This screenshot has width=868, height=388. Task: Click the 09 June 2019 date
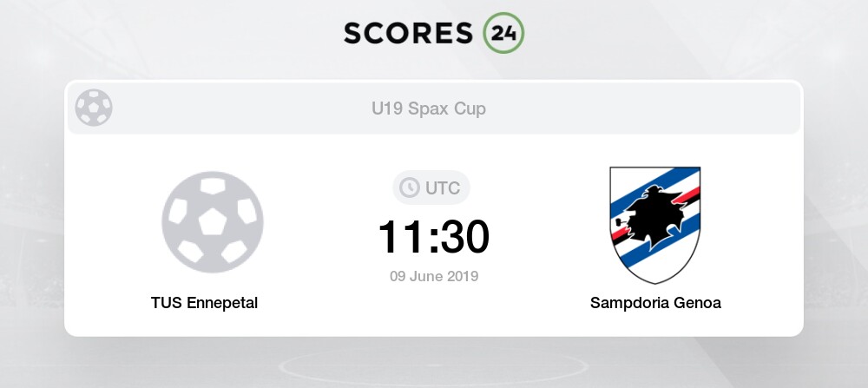click(x=434, y=276)
